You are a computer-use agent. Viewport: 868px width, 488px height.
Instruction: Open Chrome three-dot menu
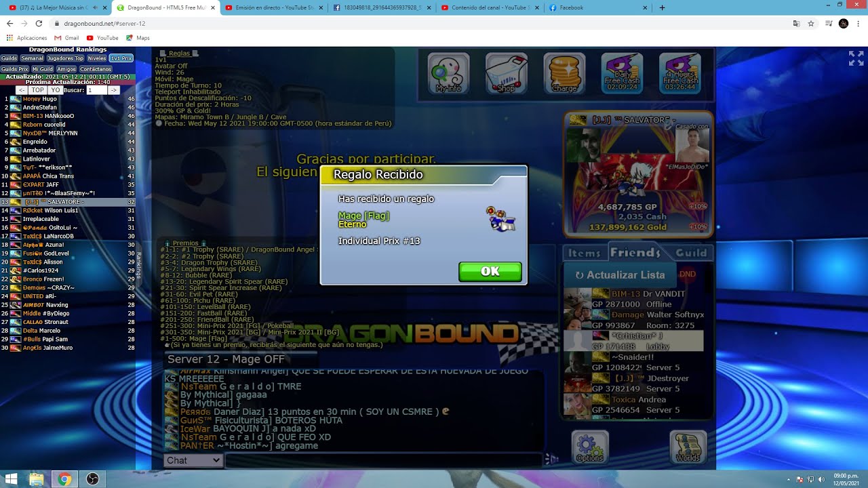pyautogui.click(x=859, y=24)
